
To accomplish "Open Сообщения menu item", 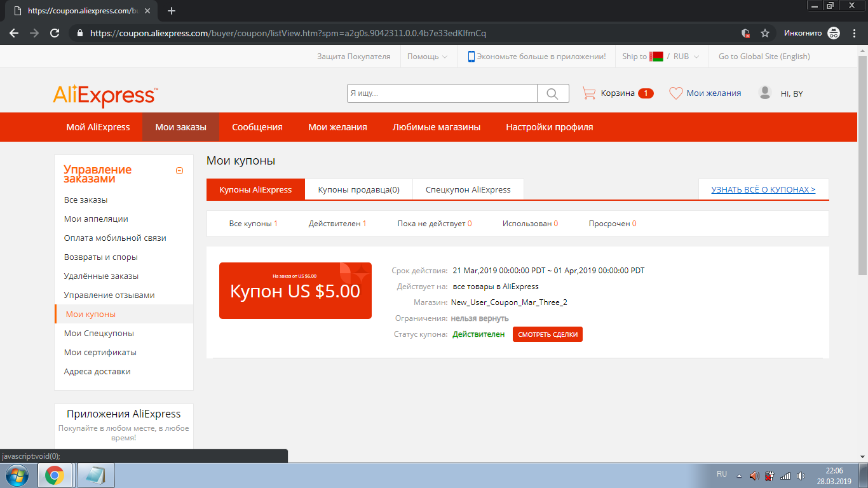I will point(257,127).
